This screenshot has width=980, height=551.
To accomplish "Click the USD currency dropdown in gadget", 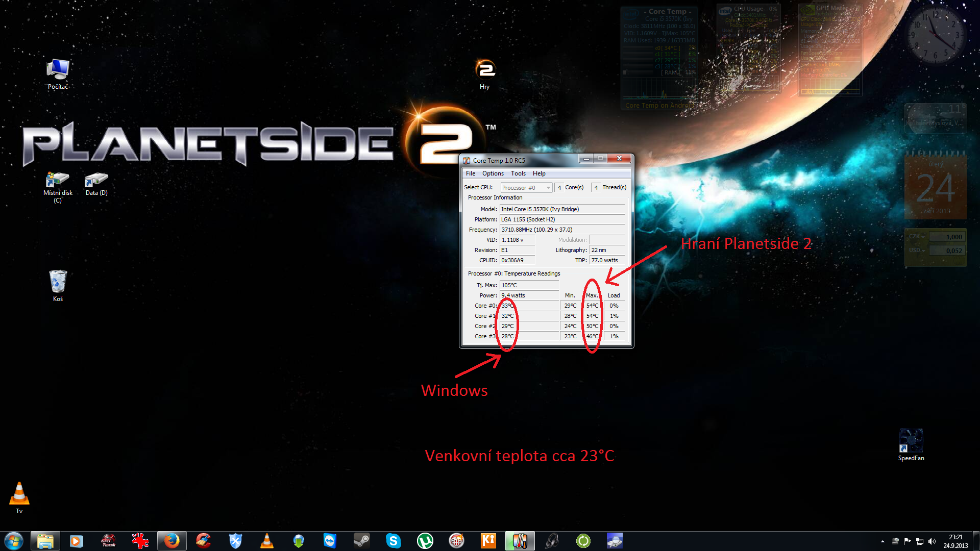I will pyautogui.click(x=917, y=250).
